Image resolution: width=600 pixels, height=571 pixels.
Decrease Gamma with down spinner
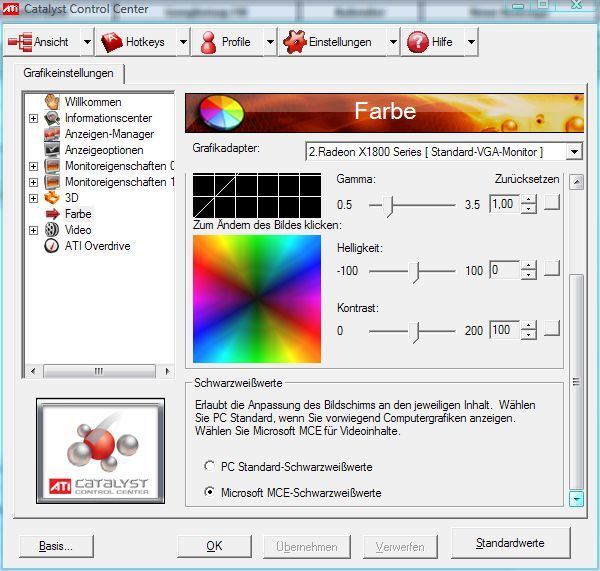point(528,209)
